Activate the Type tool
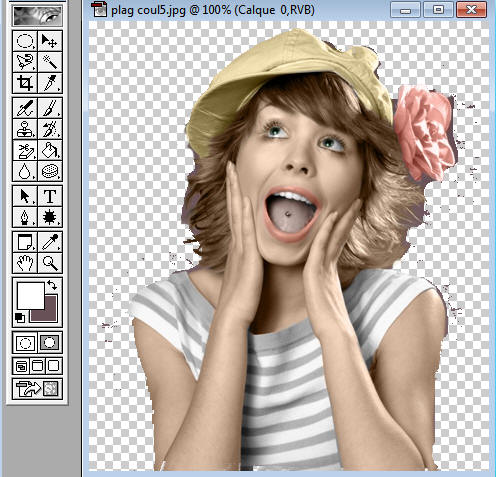496x477 pixels. tap(50, 196)
